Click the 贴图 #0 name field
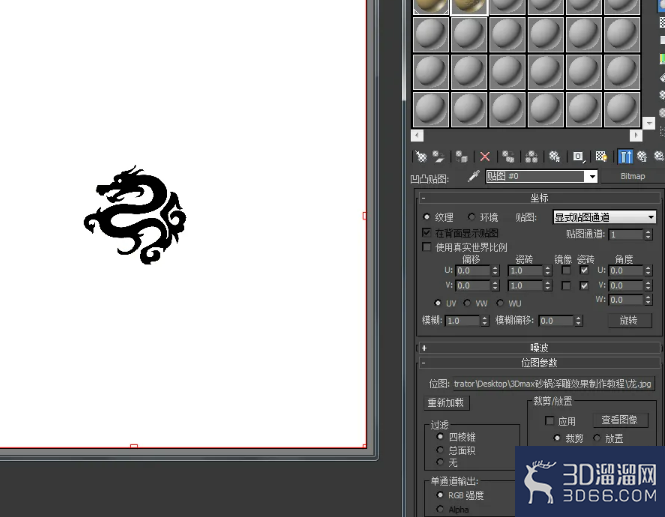Viewport: 665px width, 517px height. [x=536, y=176]
